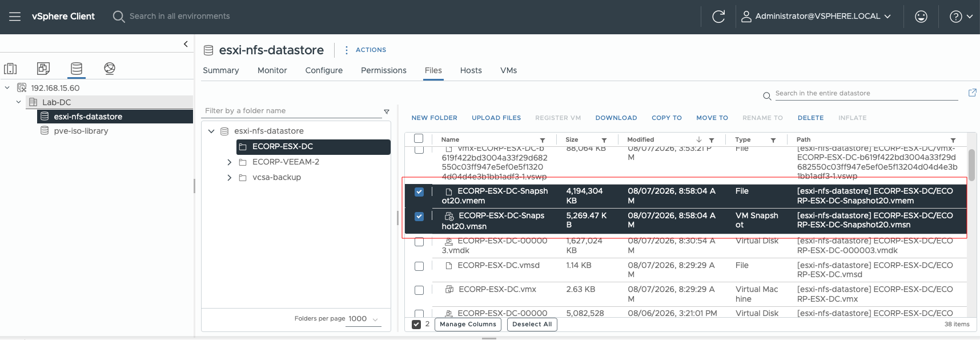Filter the Size column
The height and width of the screenshot is (340, 980).
(604, 140)
